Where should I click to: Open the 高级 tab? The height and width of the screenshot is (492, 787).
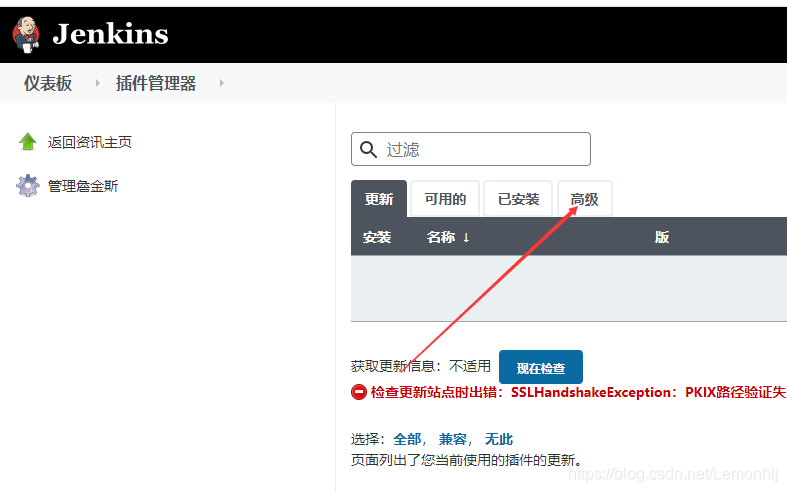point(585,199)
